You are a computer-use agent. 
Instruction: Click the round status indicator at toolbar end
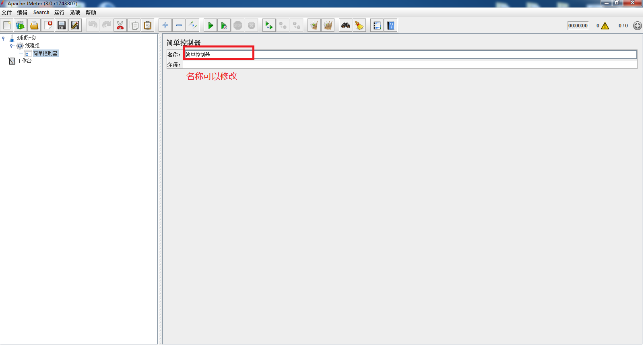[638, 26]
